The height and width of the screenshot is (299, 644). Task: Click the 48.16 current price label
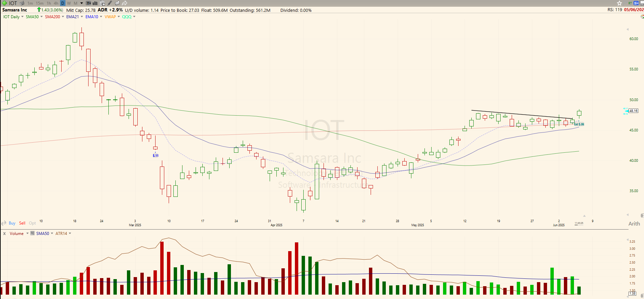pyautogui.click(x=633, y=111)
